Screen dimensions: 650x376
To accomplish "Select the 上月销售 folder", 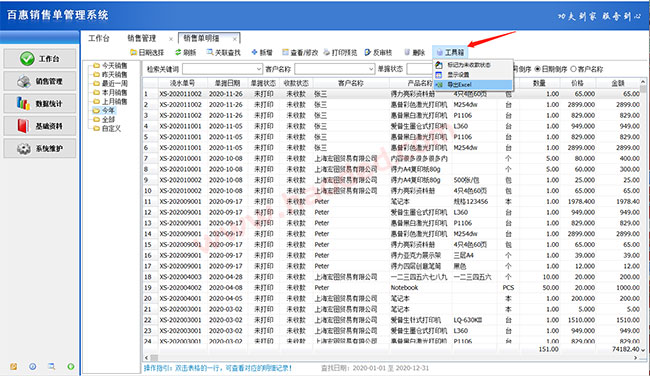I will pyautogui.click(x=110, y=102).
